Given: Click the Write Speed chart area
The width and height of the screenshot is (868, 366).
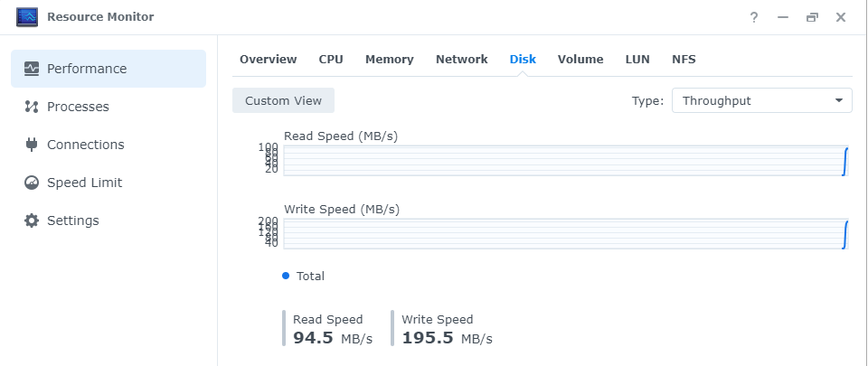Looking at the screenshot, I should [x=564, y=233].
